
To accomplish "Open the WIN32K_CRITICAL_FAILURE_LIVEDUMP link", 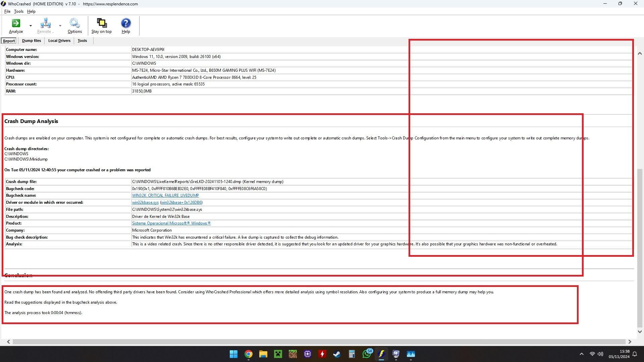I will click(x=165, y=195).
